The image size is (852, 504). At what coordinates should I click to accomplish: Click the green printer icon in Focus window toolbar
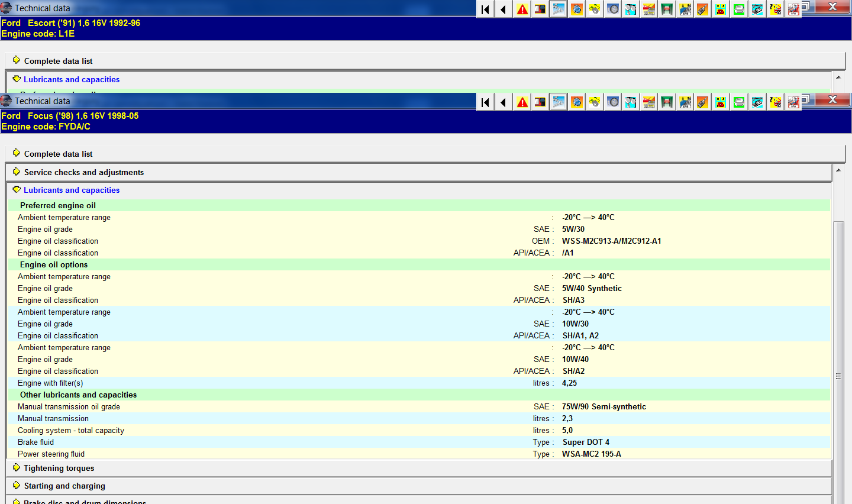[739, 102]
